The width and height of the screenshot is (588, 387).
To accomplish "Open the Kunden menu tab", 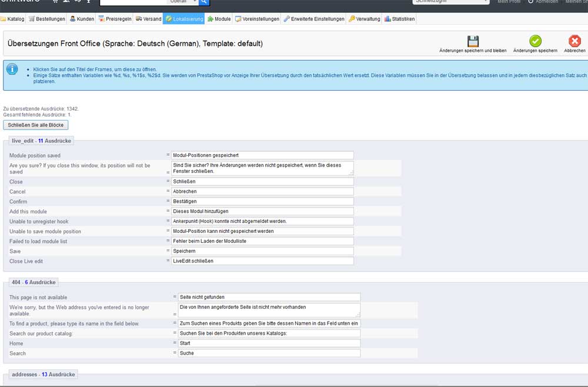I will click(82, 19).
